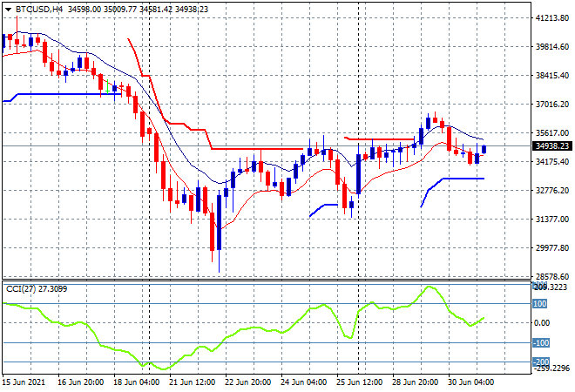Viewport: 575px width, 392px height.
Task: Select the 37016.20 price axis label
Action: (552, 104)
